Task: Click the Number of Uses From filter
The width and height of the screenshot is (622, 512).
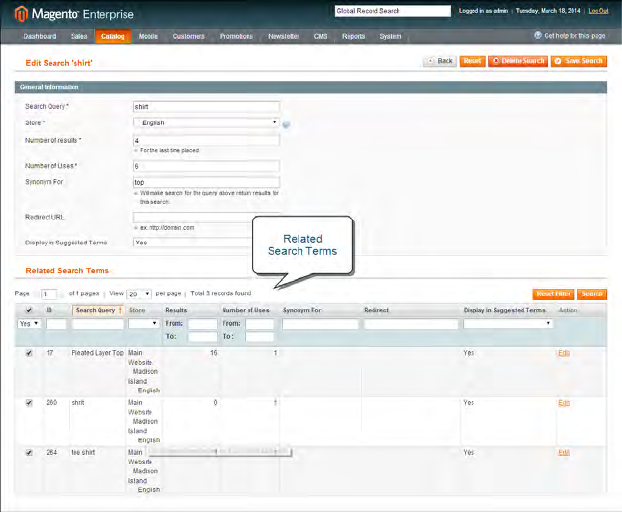Action: pos(259,324)
